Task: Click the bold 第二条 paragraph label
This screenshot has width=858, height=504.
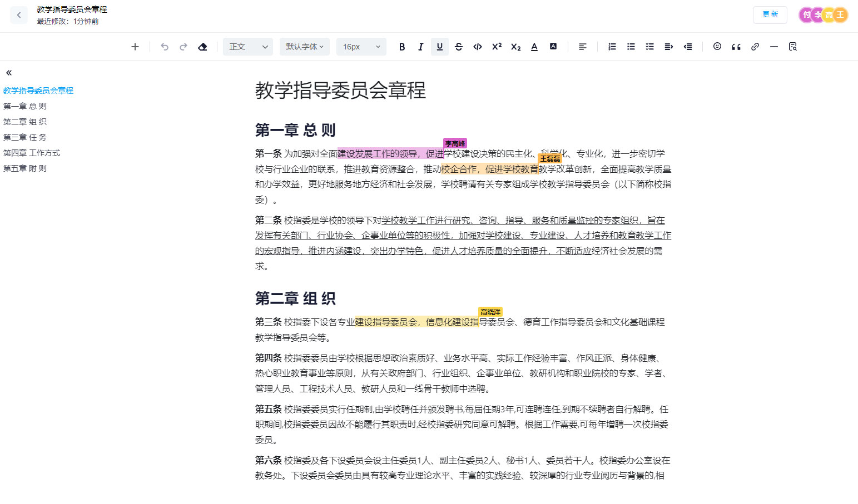Action: [269, 220]
